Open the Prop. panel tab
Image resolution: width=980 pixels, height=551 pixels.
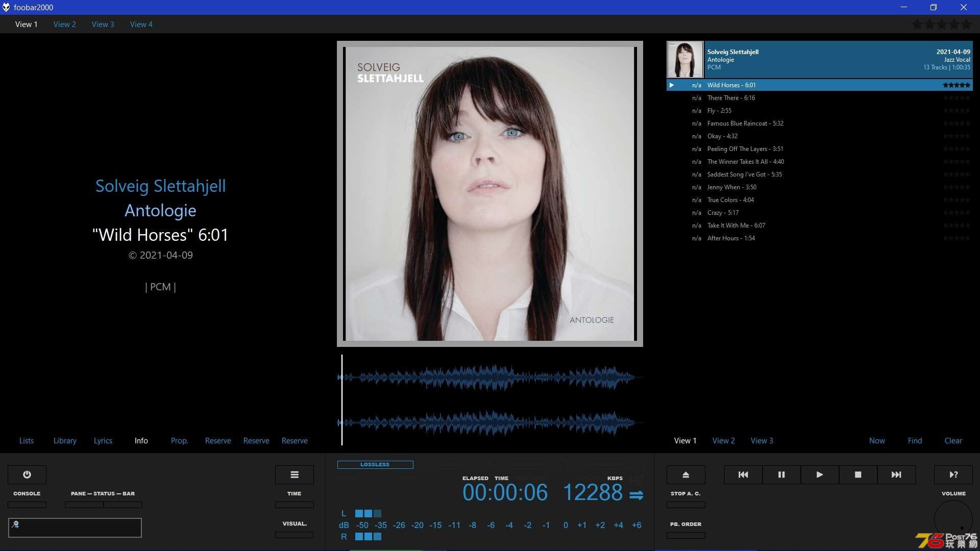click(x=180, y=440)
